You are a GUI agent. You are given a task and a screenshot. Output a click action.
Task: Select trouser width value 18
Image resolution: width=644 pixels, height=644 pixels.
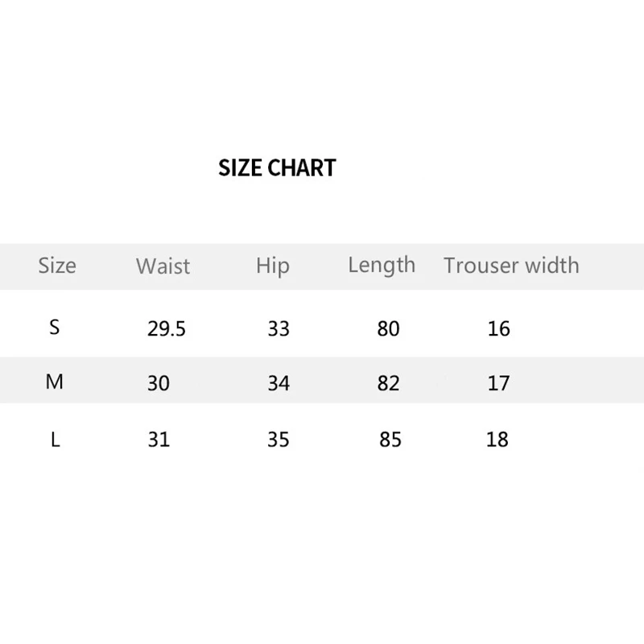coord(498,440)
